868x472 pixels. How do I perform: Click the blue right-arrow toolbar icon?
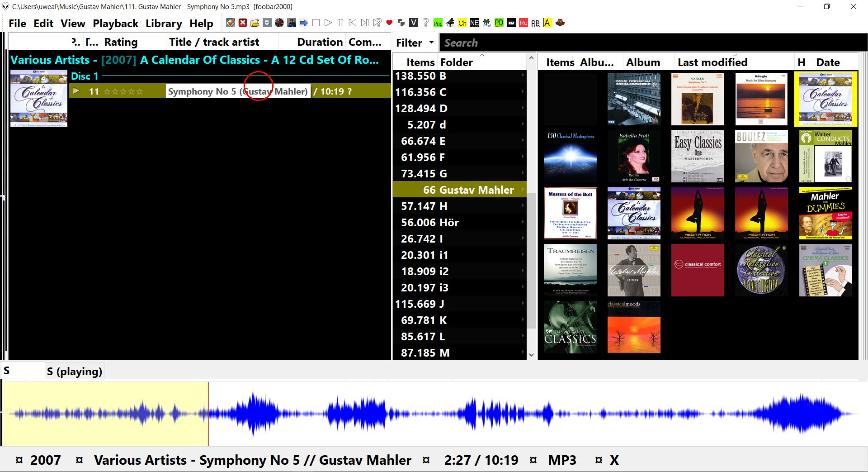click(x=304, y=23)
